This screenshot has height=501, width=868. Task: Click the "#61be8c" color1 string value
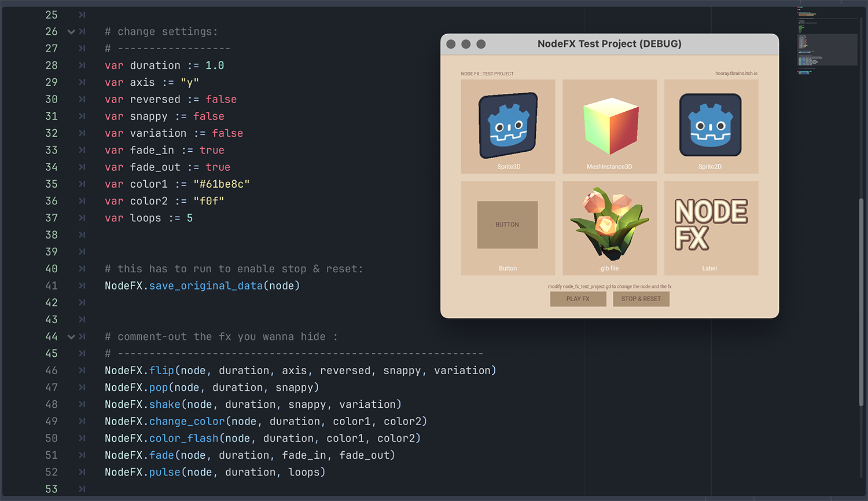221,184
